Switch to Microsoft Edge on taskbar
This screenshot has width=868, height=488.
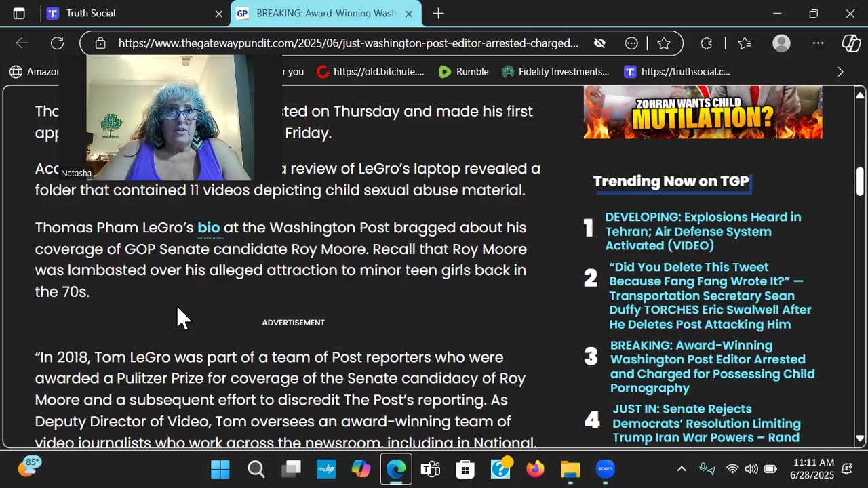(396, 469)
